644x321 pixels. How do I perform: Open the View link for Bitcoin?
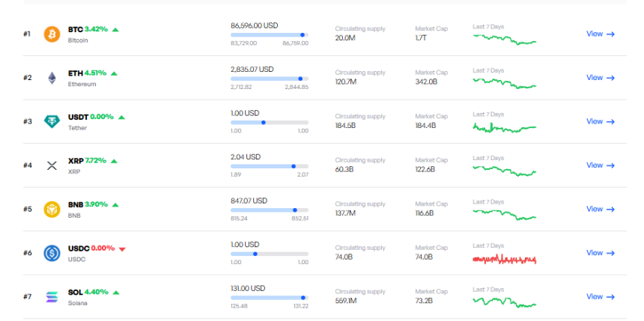600,34
